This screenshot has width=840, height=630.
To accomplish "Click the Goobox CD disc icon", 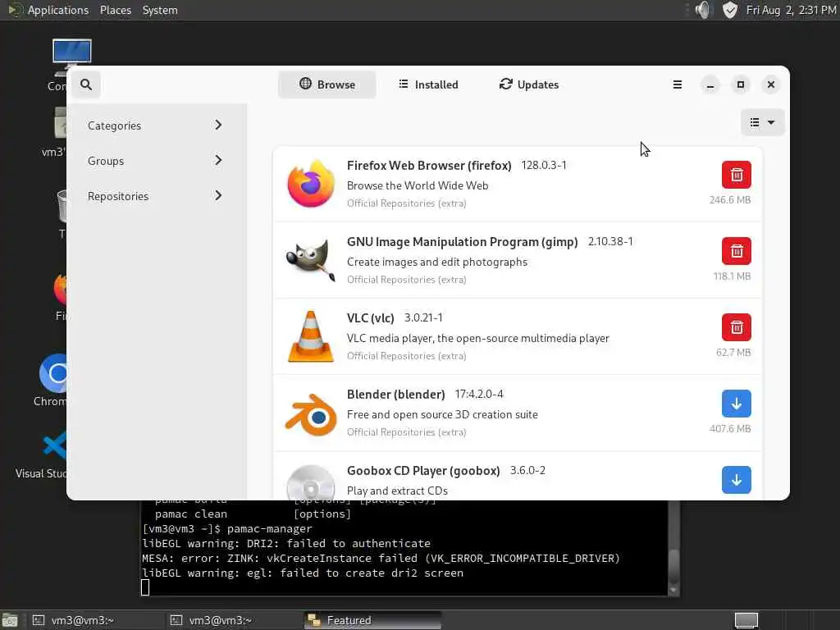I will (x=311, y=482).
